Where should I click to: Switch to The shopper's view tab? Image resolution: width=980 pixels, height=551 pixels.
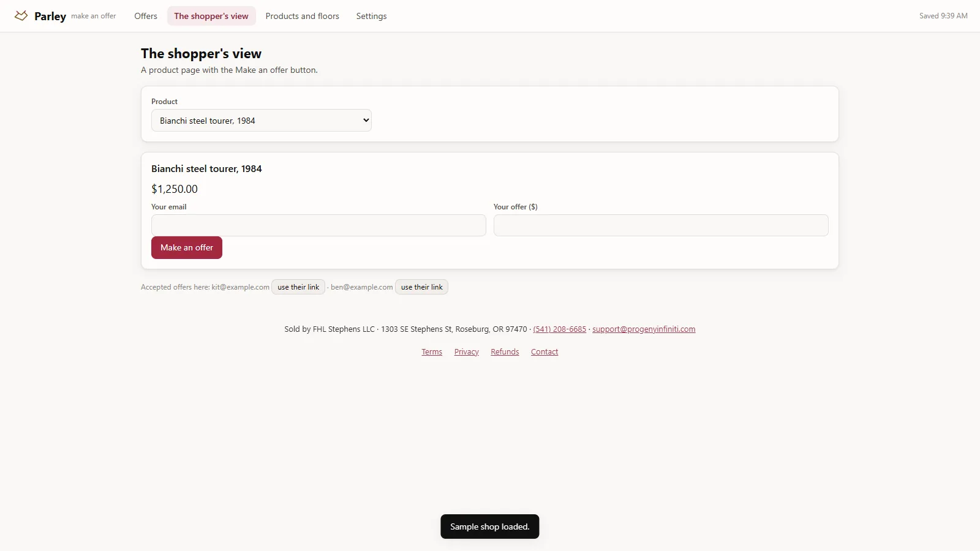[211, 16]
